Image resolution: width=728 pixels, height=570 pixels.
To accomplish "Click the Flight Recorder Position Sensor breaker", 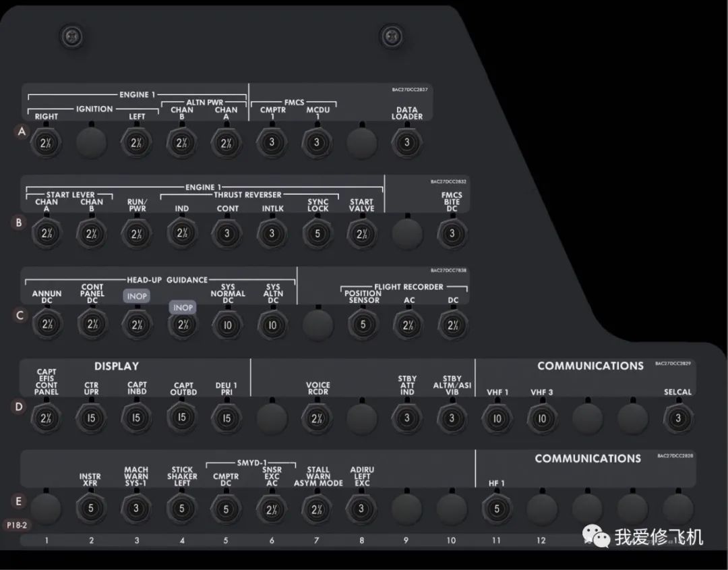I will [363, 325].
